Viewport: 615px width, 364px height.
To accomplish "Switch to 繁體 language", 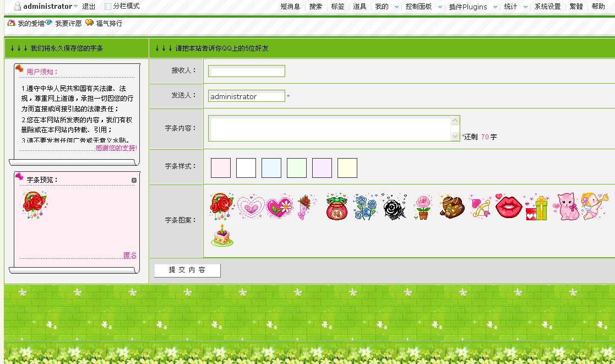I will click(x=576, y=7).
